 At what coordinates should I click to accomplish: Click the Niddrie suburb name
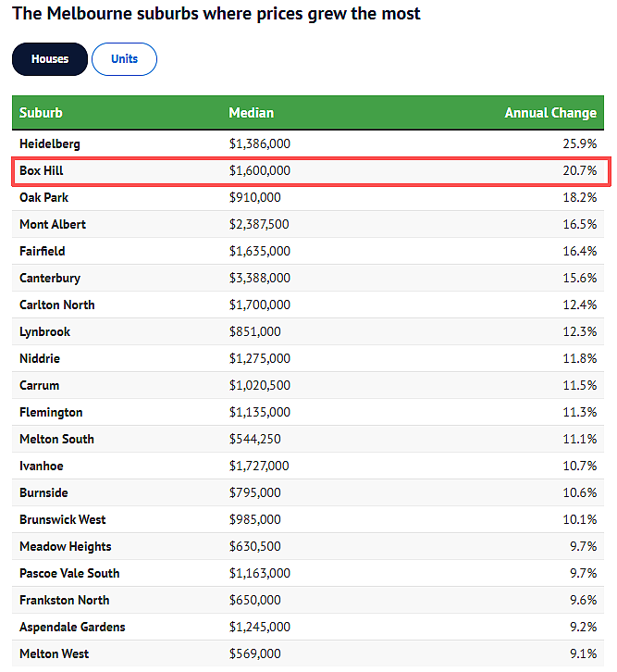[40, 358]
